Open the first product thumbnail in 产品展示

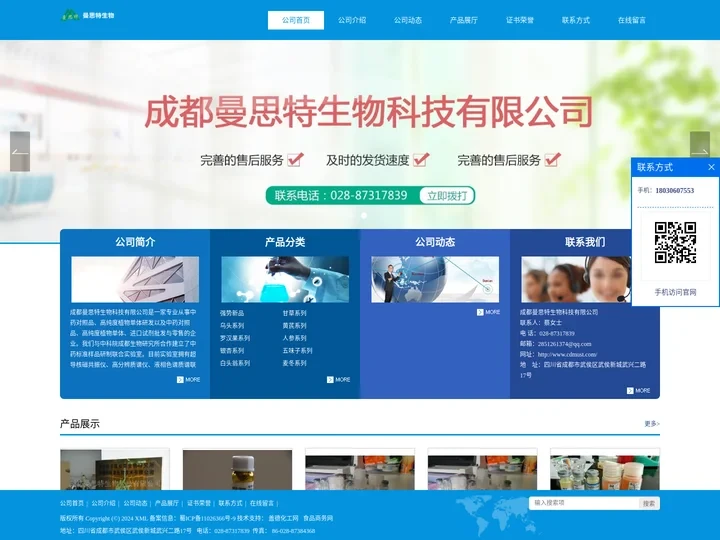tap(115, 469)
